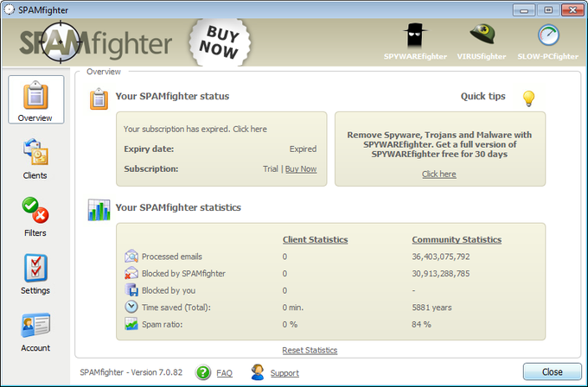Click the 'Processed emails' label

click(172, 257)
